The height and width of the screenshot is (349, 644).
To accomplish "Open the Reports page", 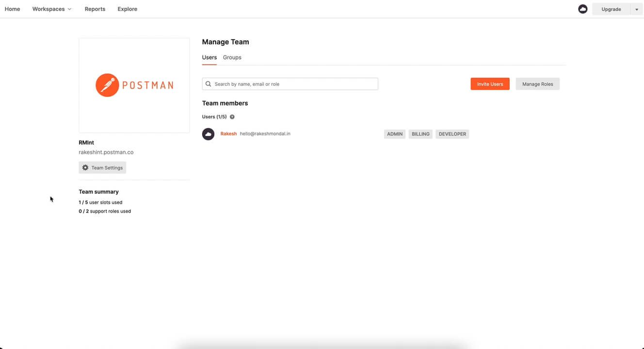I will 95,9.
